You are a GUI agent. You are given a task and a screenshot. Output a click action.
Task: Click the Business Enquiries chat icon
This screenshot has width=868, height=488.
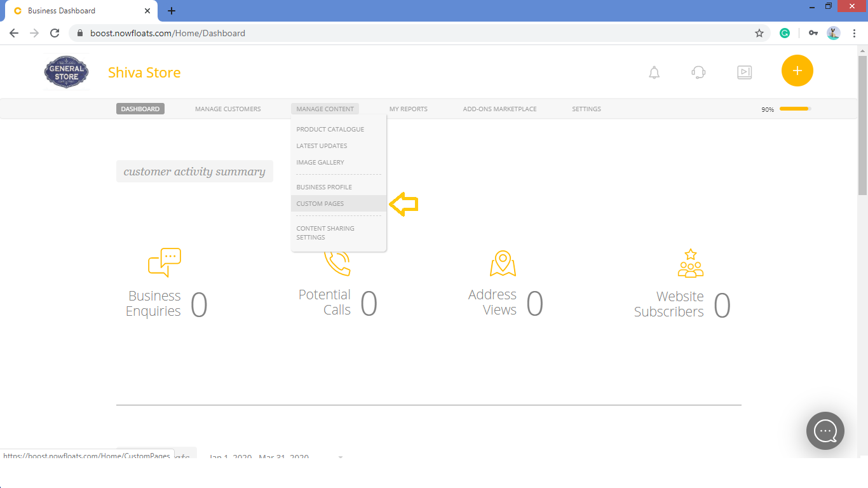[x=165, y=262]
